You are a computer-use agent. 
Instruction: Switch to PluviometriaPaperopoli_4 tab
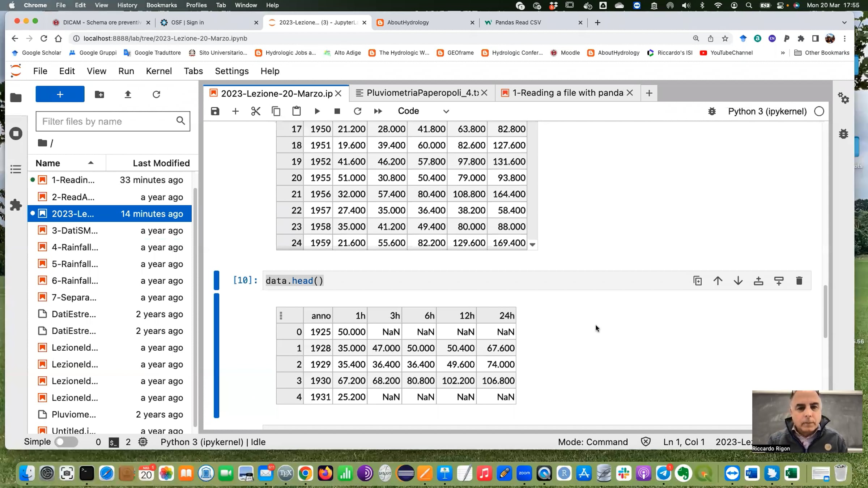(x=422, y=93)
